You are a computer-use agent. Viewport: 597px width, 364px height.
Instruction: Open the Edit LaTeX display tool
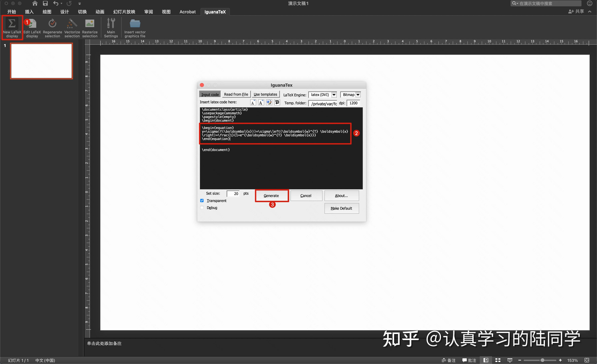[32, 27]
